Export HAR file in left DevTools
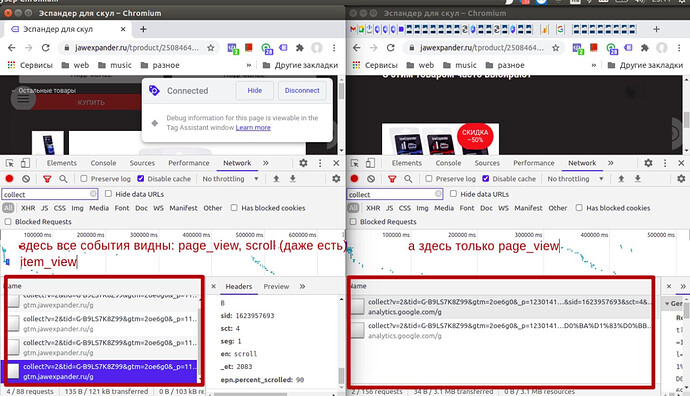This screenshot has width=690, height=396. click(293, 179)
